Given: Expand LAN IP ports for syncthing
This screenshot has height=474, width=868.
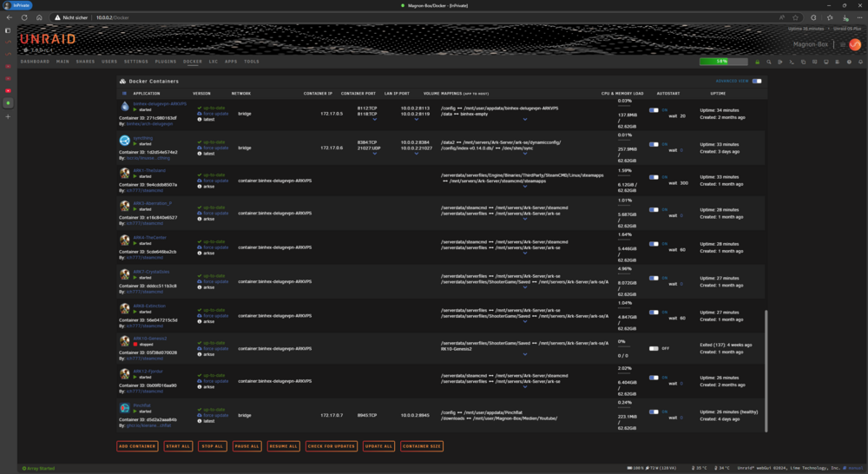Looking at the screenshot, I should [x=417, y=154].
